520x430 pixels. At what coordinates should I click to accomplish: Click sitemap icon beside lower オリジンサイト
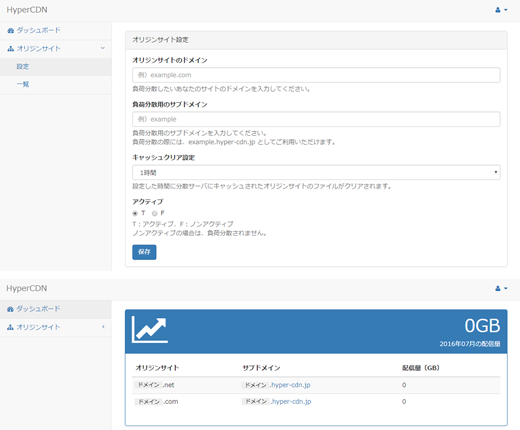[x=10, y=327]
